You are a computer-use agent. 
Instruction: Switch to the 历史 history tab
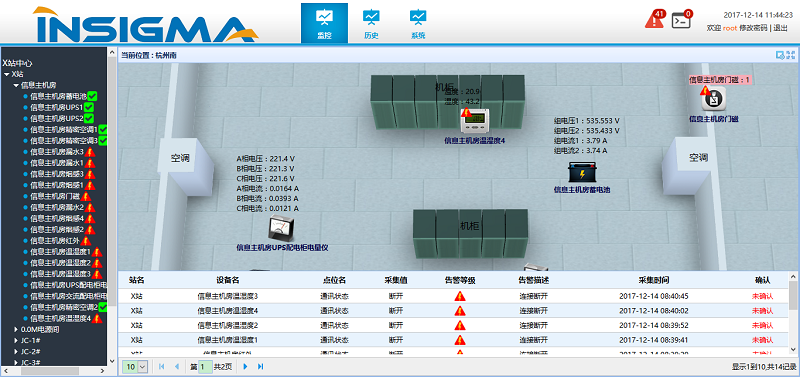tap(371, 23)
